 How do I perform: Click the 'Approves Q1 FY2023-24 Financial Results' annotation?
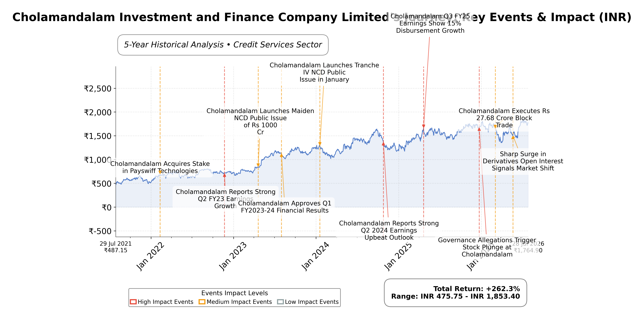[285, 207]
